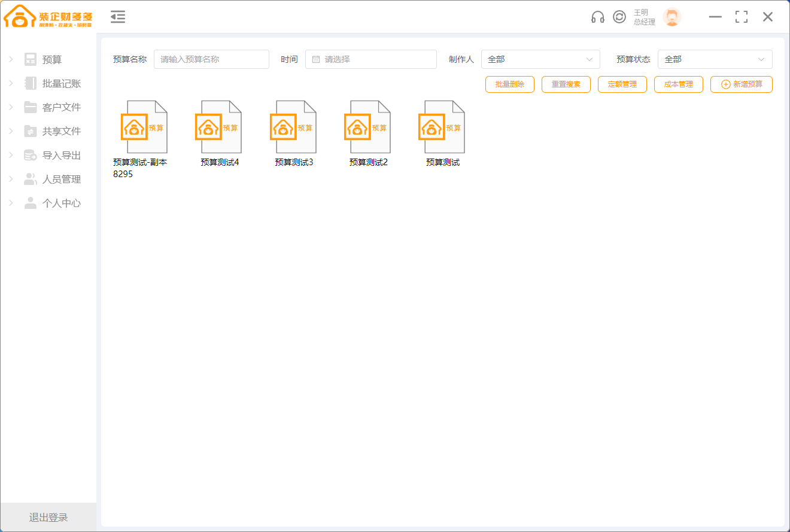Collapse the sidebar using the menu fold icon

click(x=118, y=17)
